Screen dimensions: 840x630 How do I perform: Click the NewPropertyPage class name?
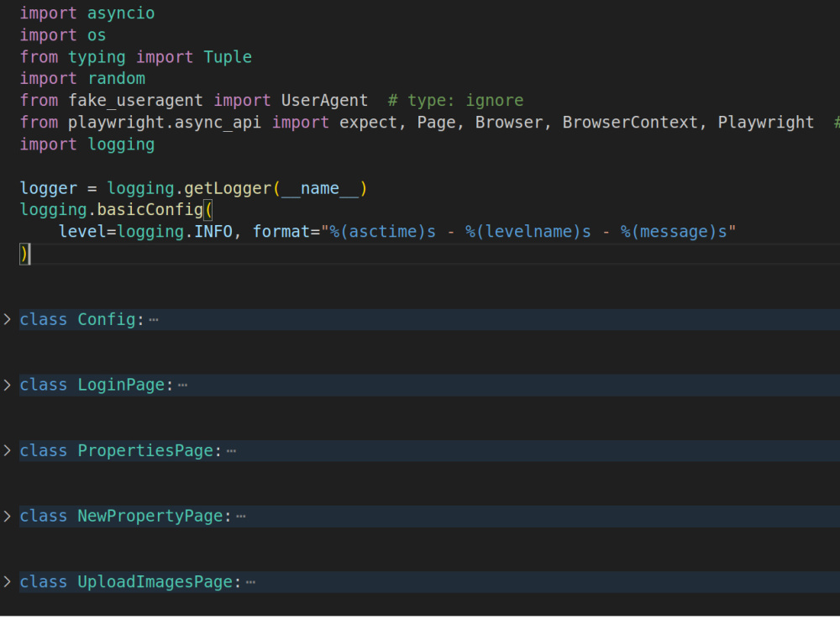(150, 517)
